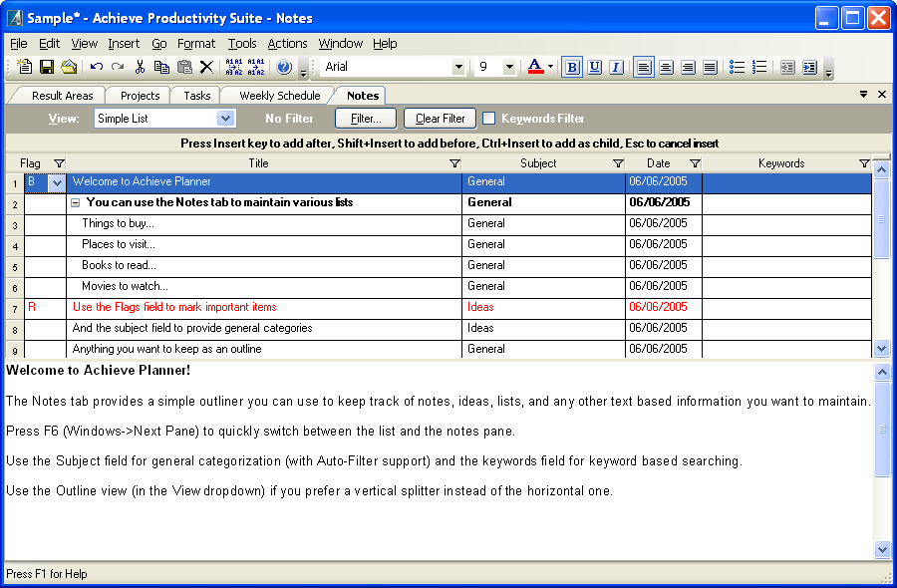
Task: Open the View Simple List dropdown
Action: [x=225, y=119]
